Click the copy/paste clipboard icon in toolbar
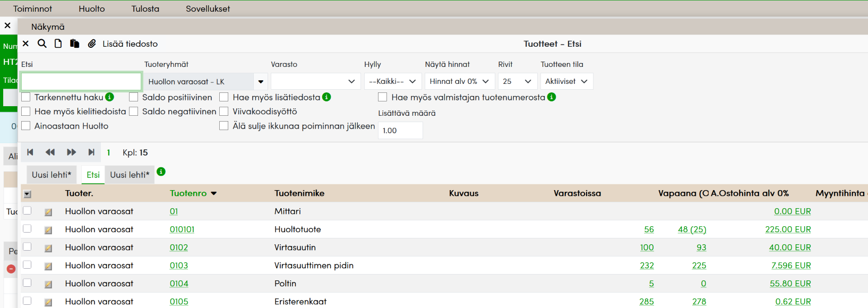 coord(75,44)
